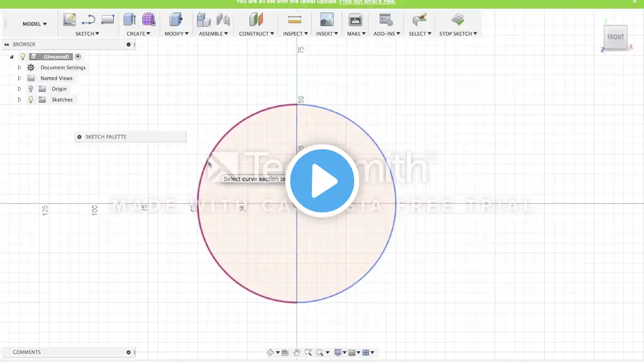Viewport: 644px width, 362px height.
Task: Expand the Sketches tree node
Action: [20, 100]
